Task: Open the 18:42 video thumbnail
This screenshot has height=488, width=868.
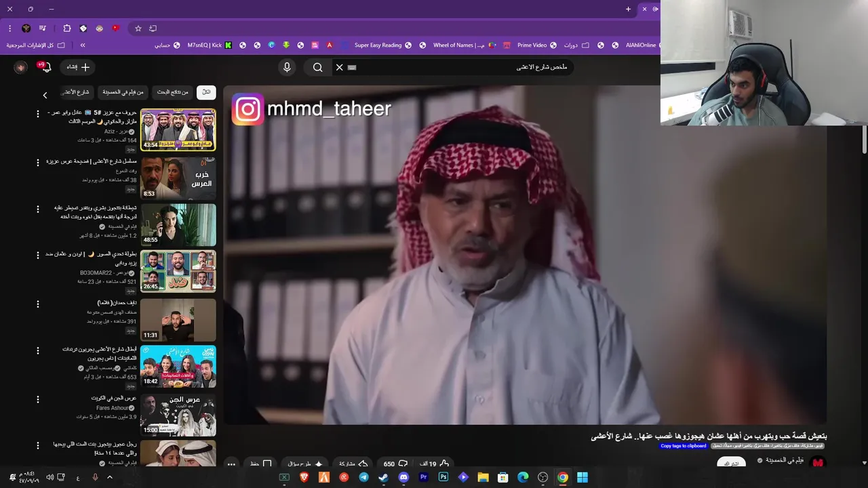Action: click(178, 367)
